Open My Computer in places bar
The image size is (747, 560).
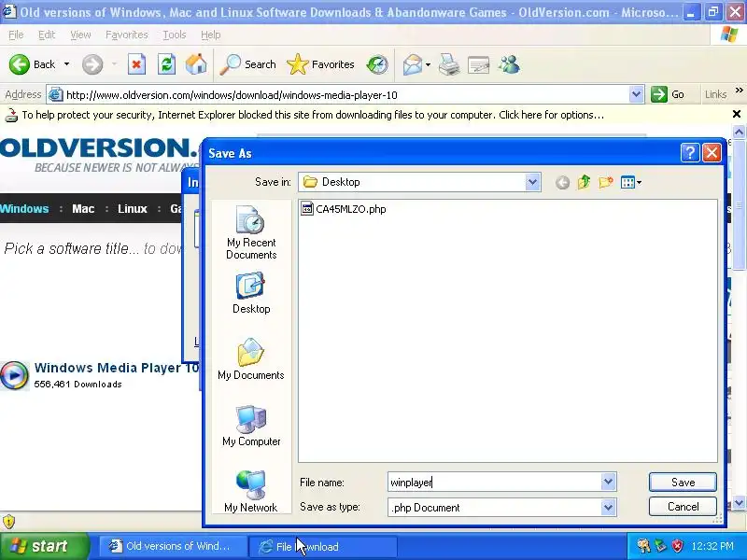[x=251, y=426]
